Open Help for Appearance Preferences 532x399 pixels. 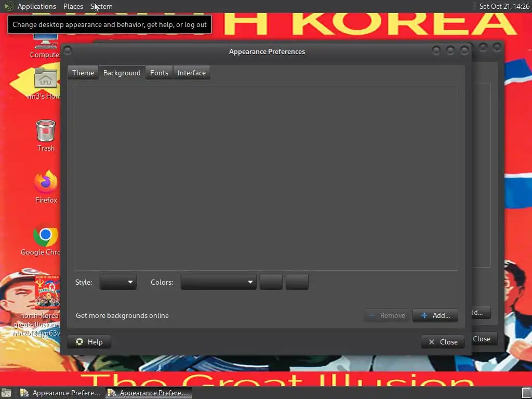pos(89,342)
